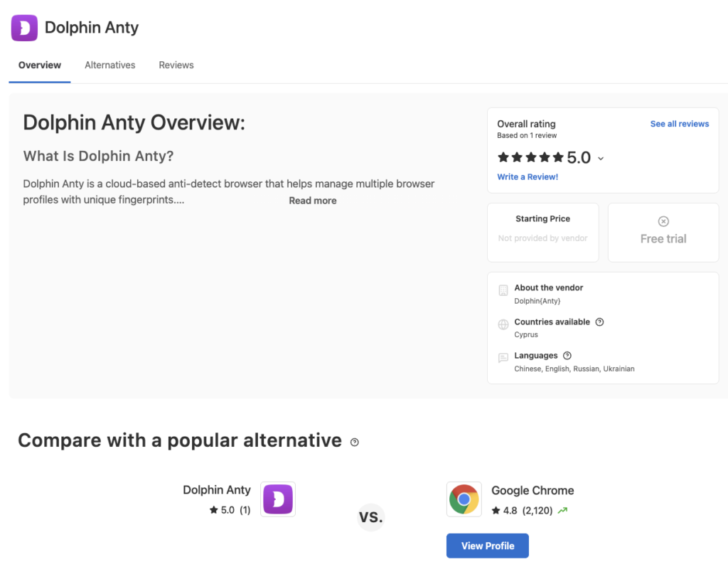Switch to the Reviews tab
728x567 pixels.
(x=176, y=65)
